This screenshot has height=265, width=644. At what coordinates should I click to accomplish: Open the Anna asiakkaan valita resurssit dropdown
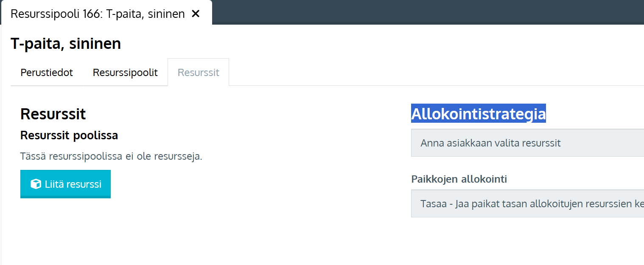click(527, 143)
